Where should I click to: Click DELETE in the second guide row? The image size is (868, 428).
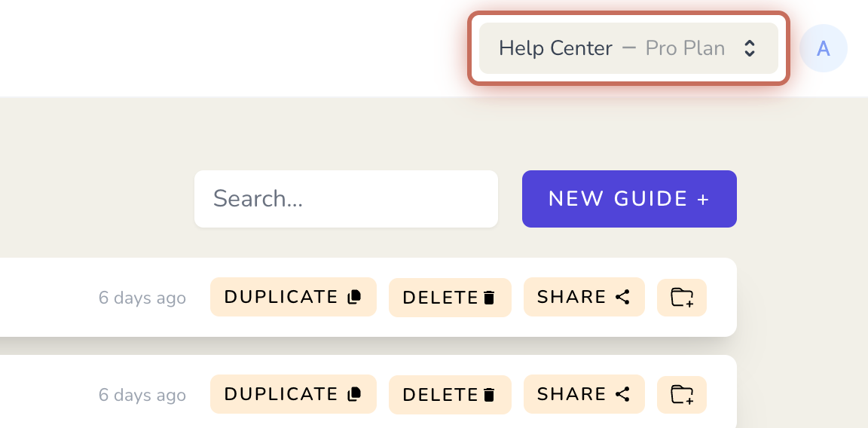(450, 394)
